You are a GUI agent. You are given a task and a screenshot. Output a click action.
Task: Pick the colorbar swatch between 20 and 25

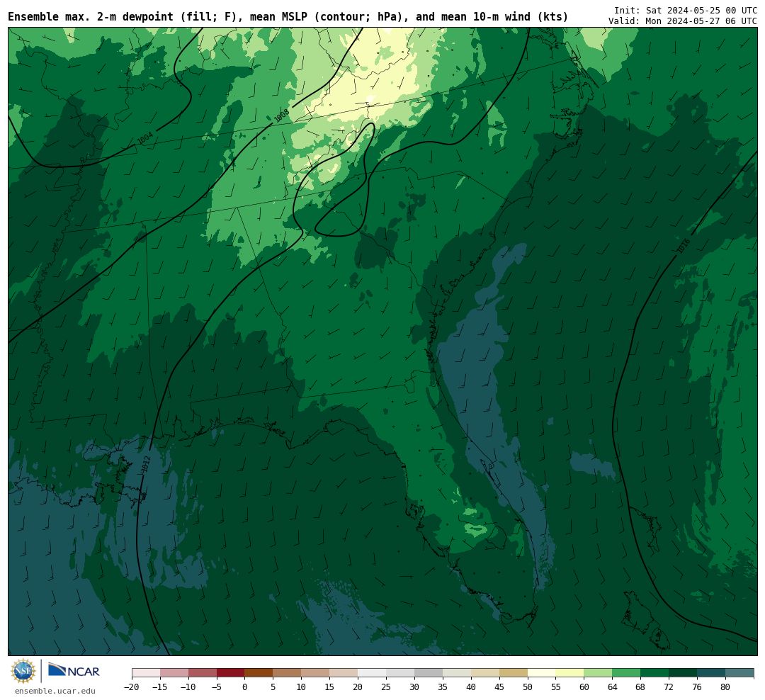373,673
